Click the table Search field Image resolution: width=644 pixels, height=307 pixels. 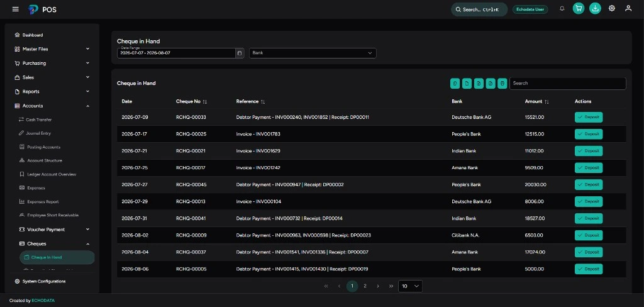(568, 84)
